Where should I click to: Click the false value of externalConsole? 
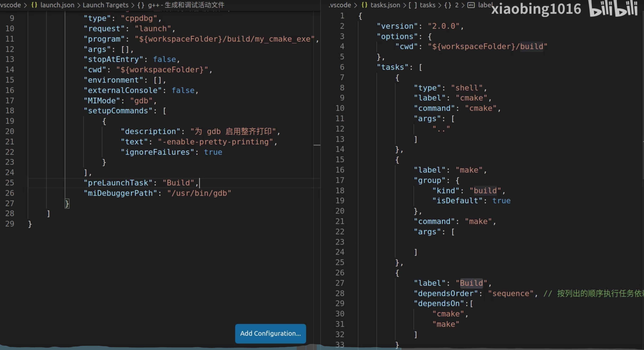[x=183, y=90]
